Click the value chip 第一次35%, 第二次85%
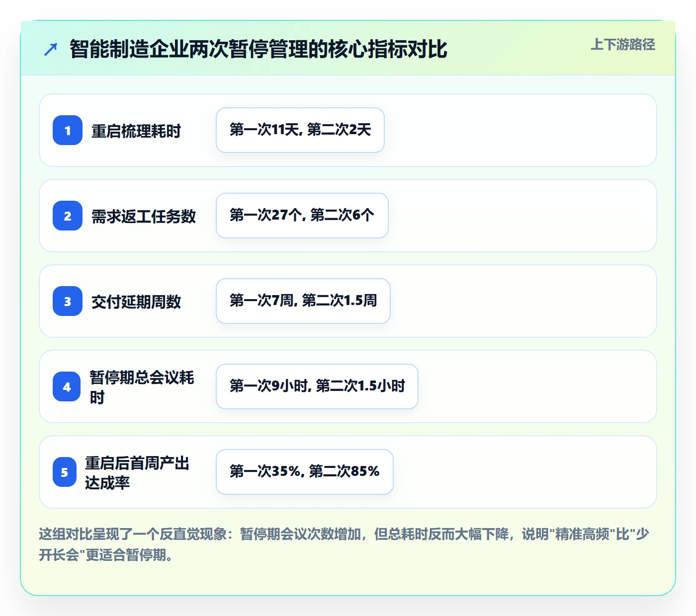This screenshot has width=696, height=616. click(x=305, y=472)
